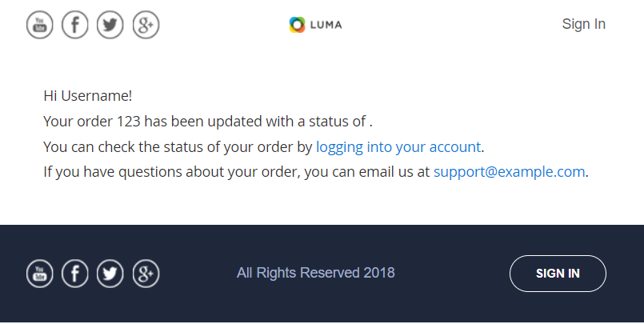Open the Facebook icon in the footer
The image size is (644, 324).
click(75, 274)
